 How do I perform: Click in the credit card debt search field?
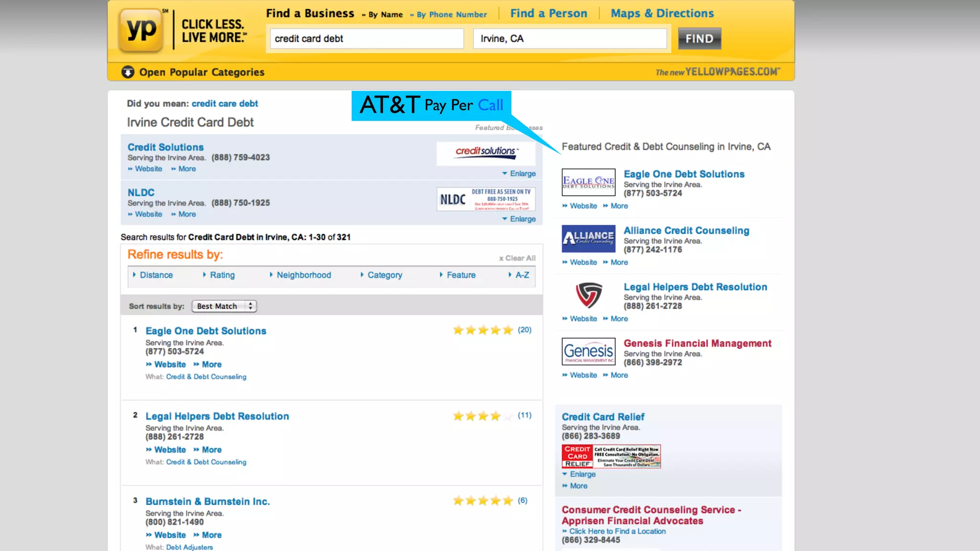367,39
